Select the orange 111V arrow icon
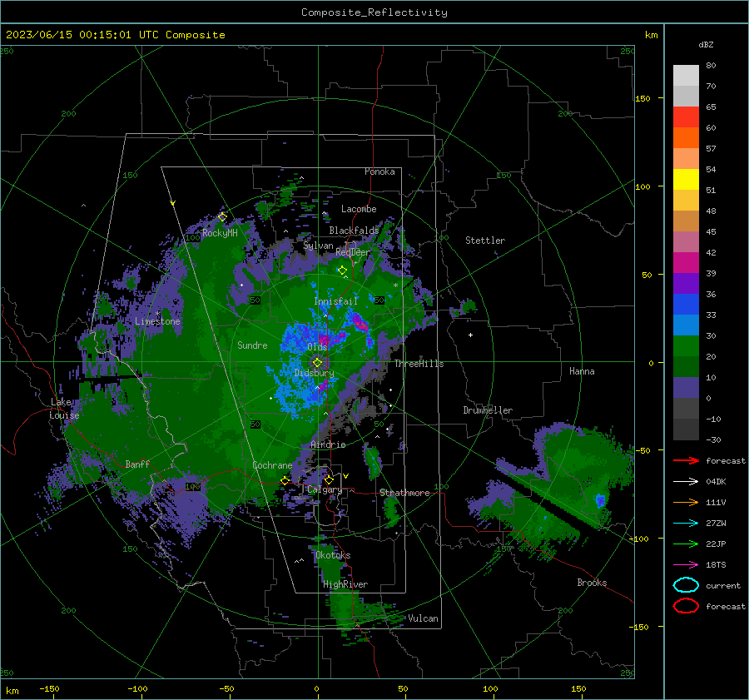749x700 pixels. (686, 502)
